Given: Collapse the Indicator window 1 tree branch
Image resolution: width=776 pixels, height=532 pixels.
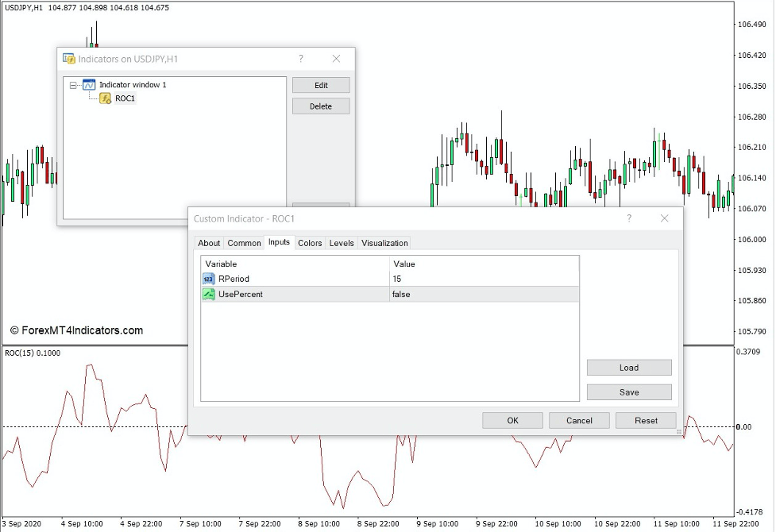Looking at the screenshot, I should [73, 84].
